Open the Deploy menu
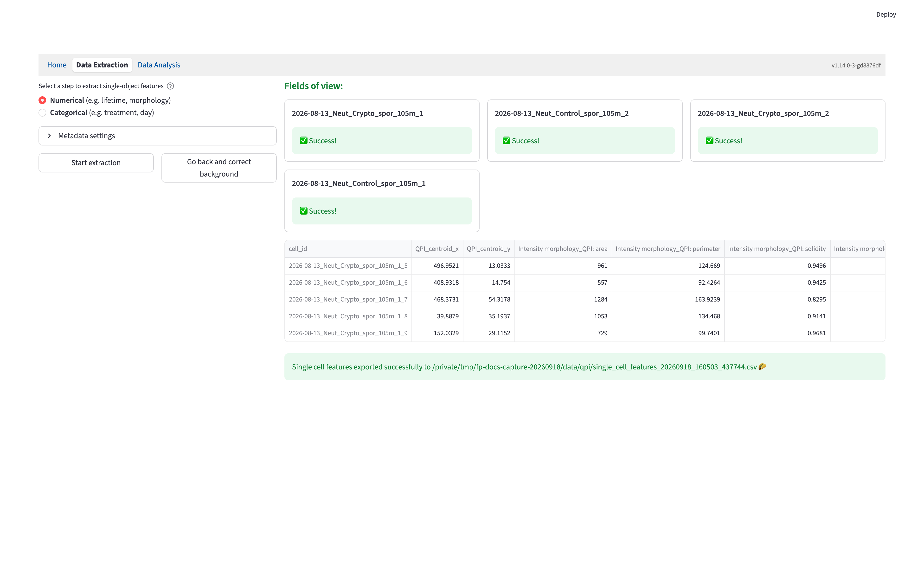This screenshot has height=578, width=924. (x=886, y=14)
